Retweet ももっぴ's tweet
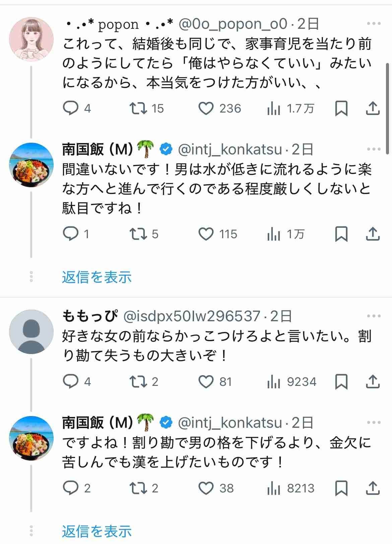The width and height of the screenshot is (392, 544). click(138, 382)
